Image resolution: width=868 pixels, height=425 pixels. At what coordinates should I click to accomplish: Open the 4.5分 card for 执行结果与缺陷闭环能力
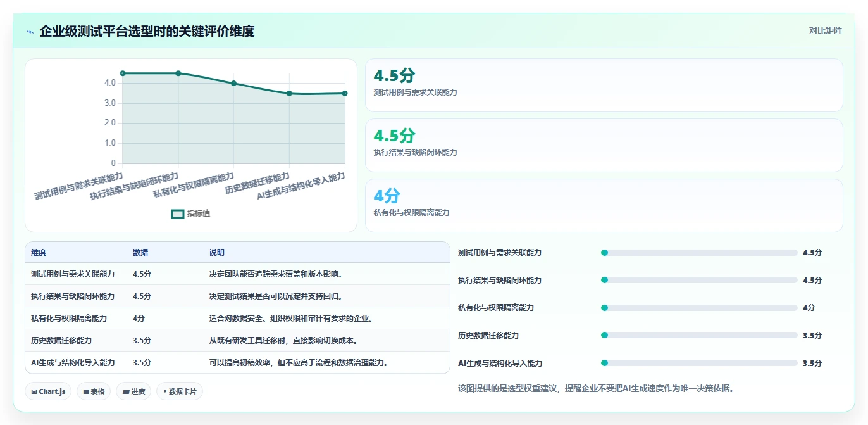pyautogui.click(x=604, y=145)
